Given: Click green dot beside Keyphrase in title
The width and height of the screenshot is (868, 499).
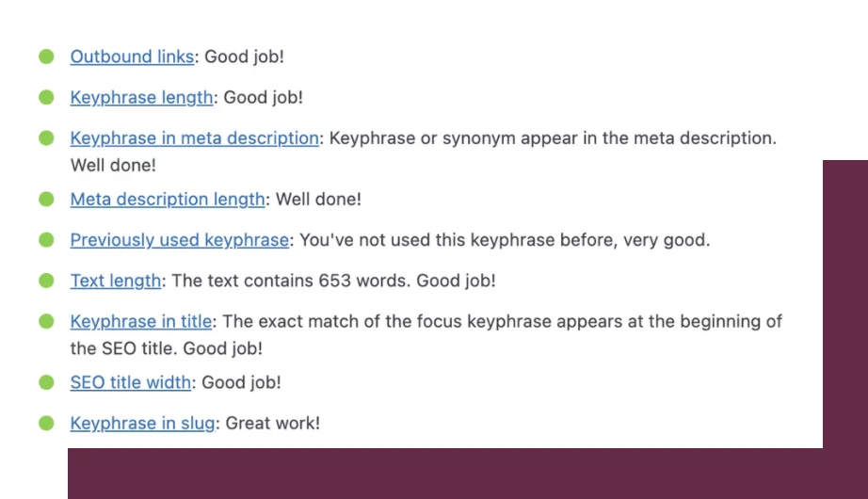Looking at the screenshot, I should pyautogui.click(x=46, y=321).
